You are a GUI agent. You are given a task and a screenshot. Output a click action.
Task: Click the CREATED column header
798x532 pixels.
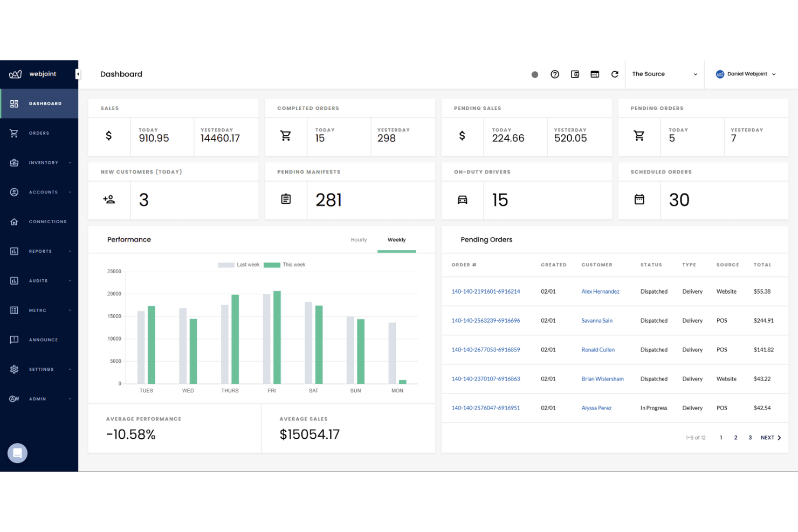click(554, 265)
